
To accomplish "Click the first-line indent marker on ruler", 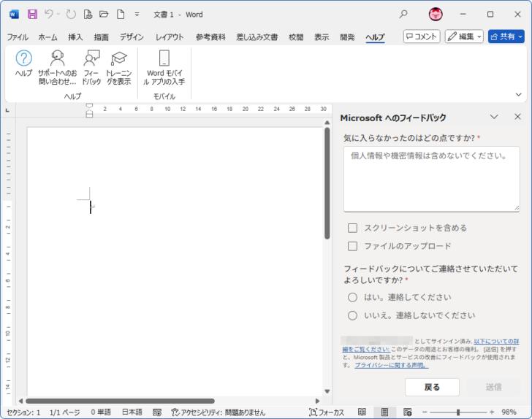I will [x=89, y=105].
